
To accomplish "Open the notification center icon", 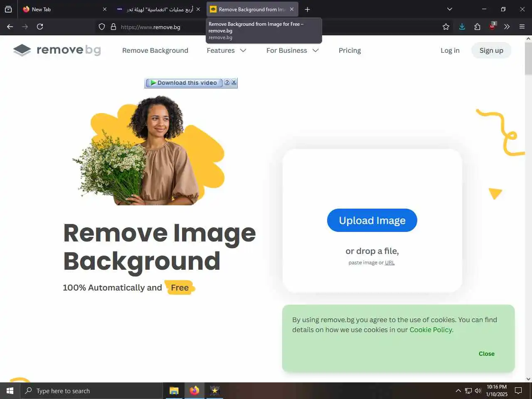I will (x=518, y=391).
